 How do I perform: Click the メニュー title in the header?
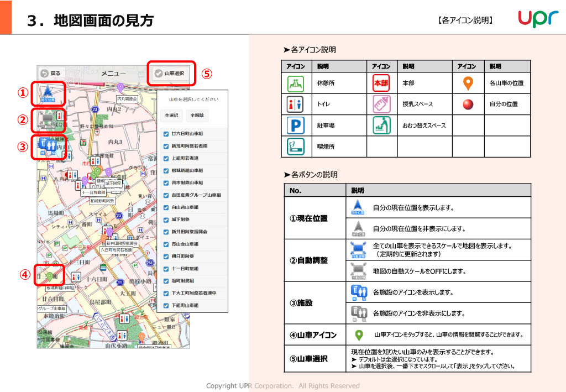[x=113, y=73]
